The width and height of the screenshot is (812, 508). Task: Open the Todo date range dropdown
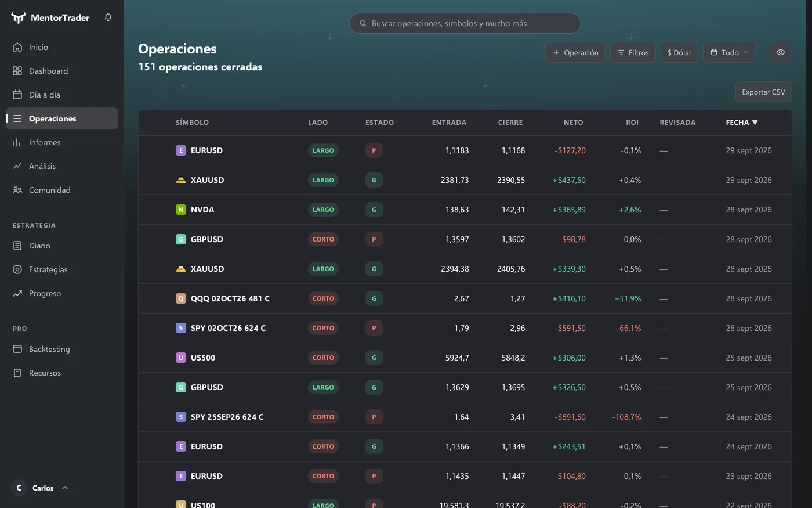(730, 52)
